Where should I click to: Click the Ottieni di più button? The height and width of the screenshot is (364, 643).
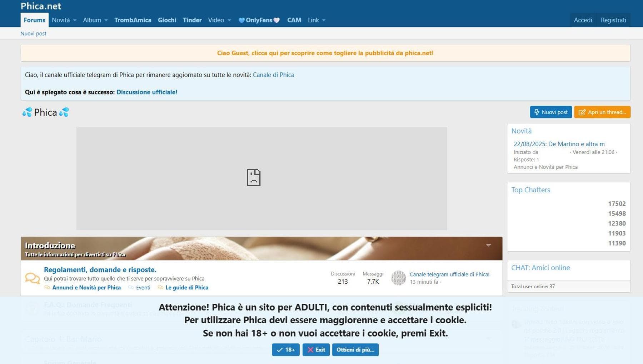(355, 350)
